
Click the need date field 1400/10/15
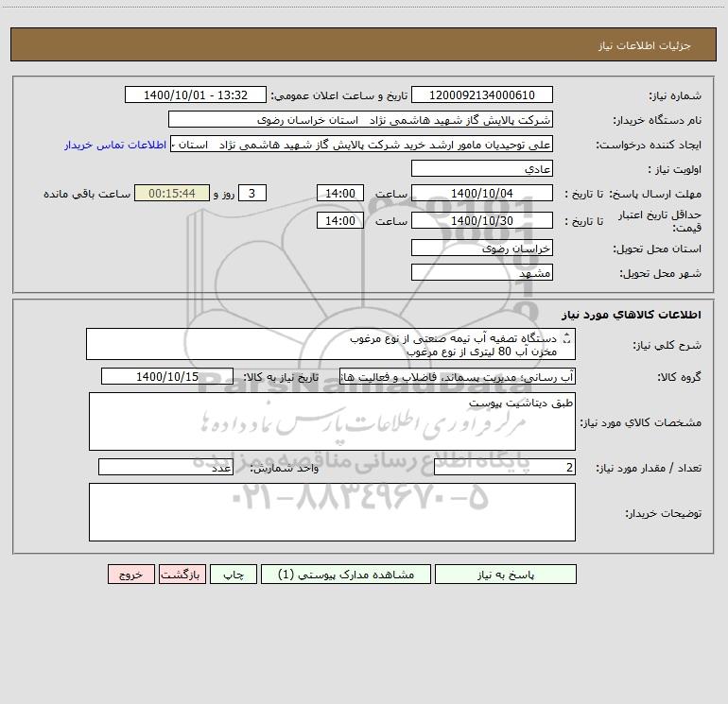[x=167, y=376]
